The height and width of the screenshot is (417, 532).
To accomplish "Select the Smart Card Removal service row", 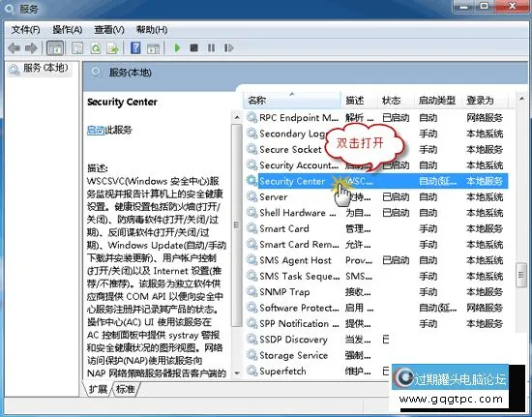I will (x=376, y=244).
